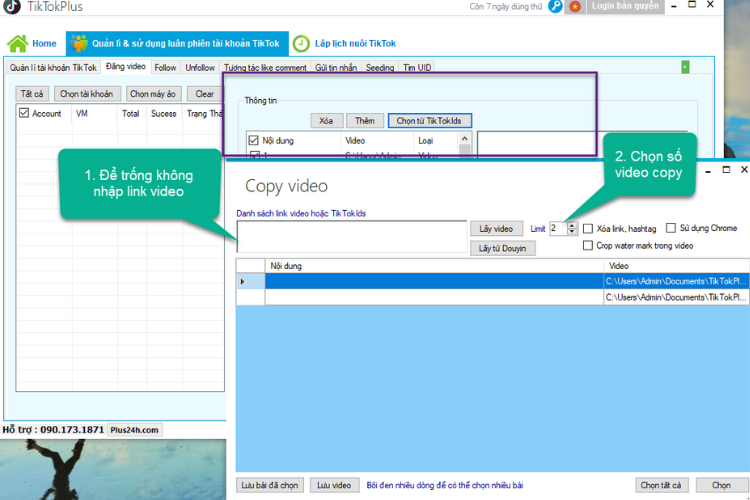Switch to the Follow tab

pos(165,67)
